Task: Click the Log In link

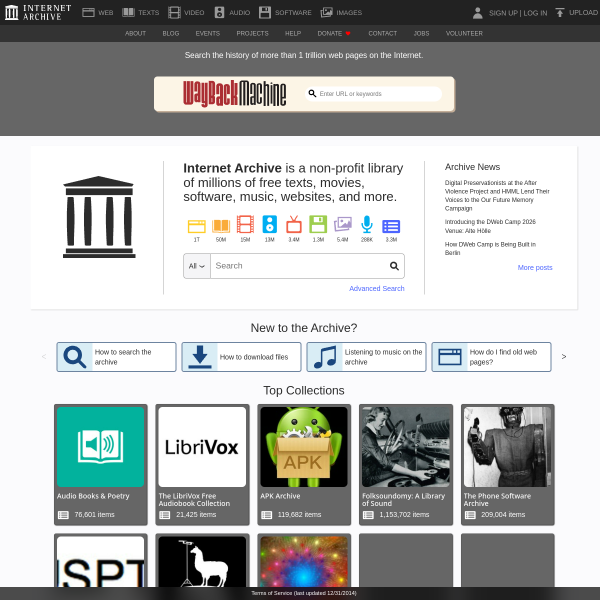Action: click(x=535, y=13)
